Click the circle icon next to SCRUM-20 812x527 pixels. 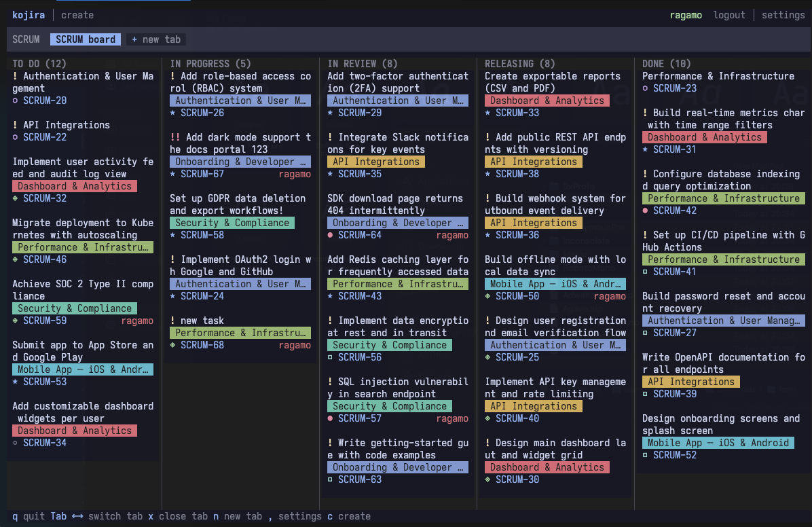tap(15, 101)
